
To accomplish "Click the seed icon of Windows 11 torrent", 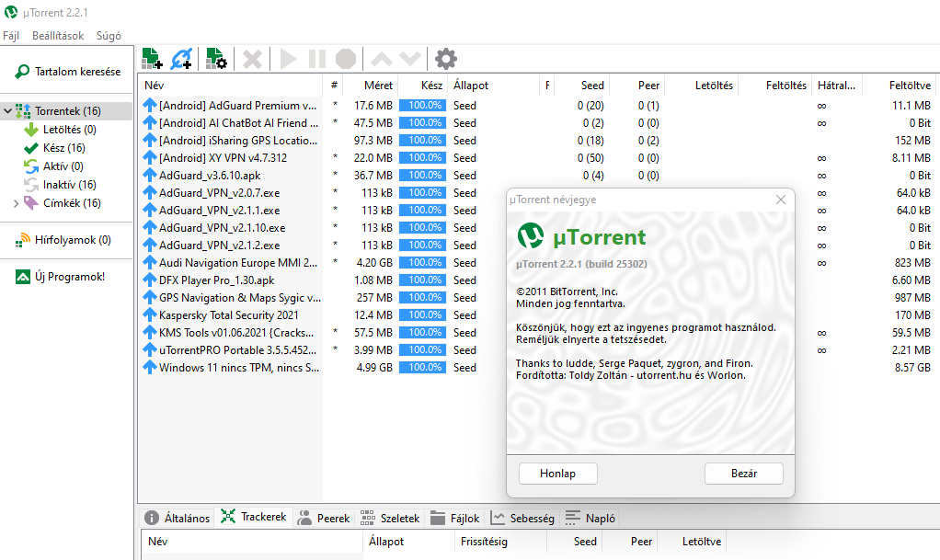I will [149, 367].
